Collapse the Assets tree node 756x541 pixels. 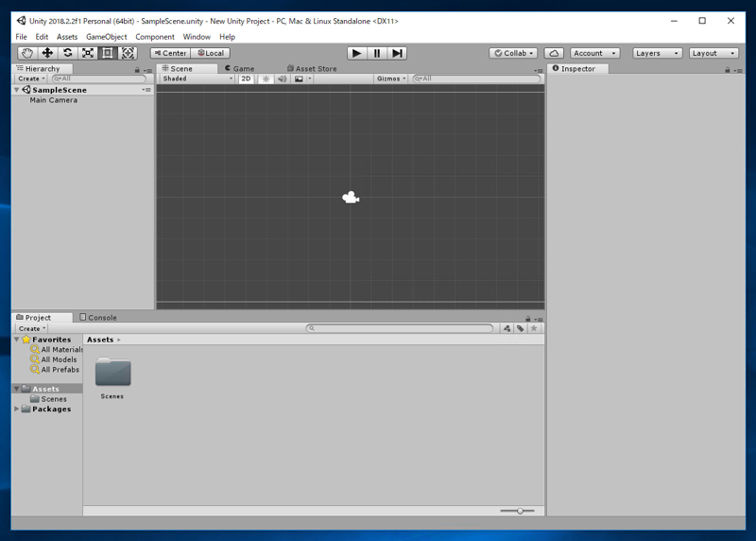tap(17, 389)
